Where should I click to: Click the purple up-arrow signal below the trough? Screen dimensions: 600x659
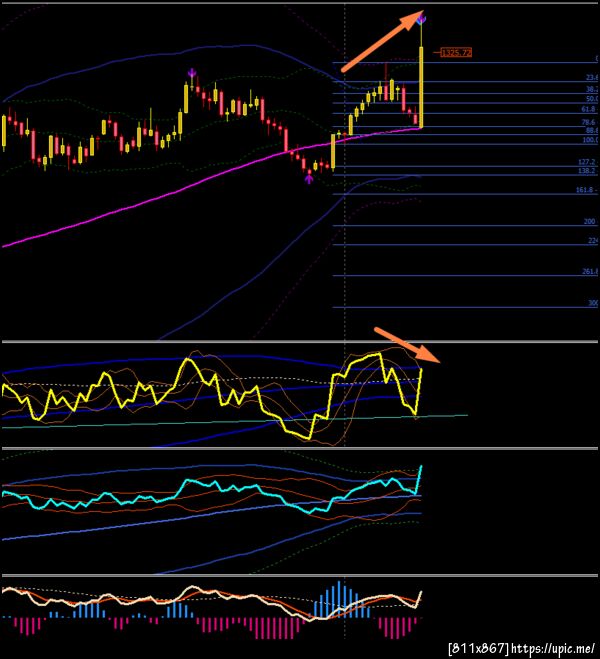309,179
